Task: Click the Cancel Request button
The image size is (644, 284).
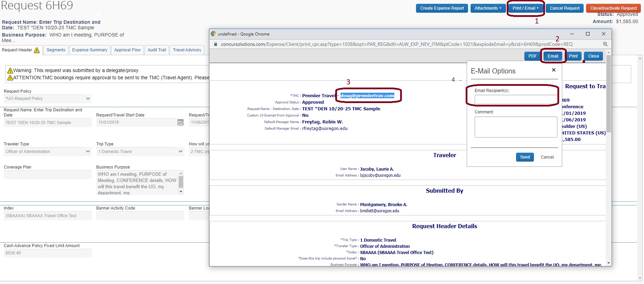Action: click(565, 8)
